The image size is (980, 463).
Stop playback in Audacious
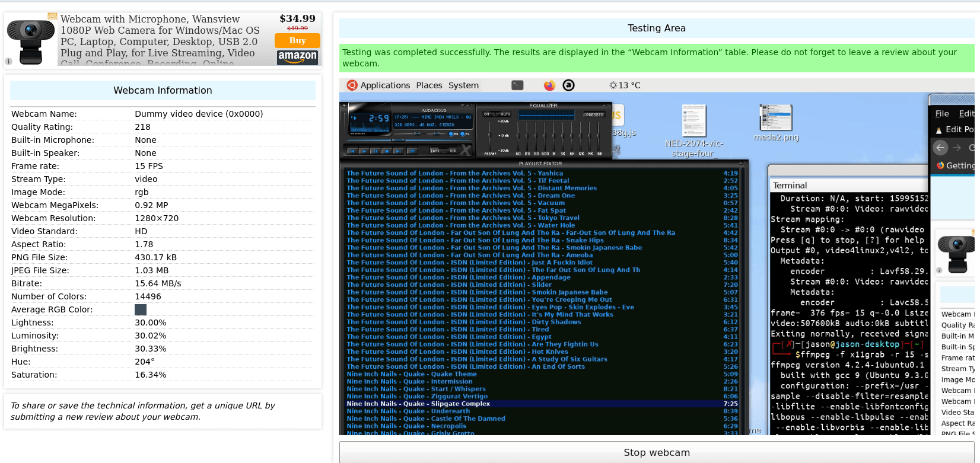[x=387, y=151]
